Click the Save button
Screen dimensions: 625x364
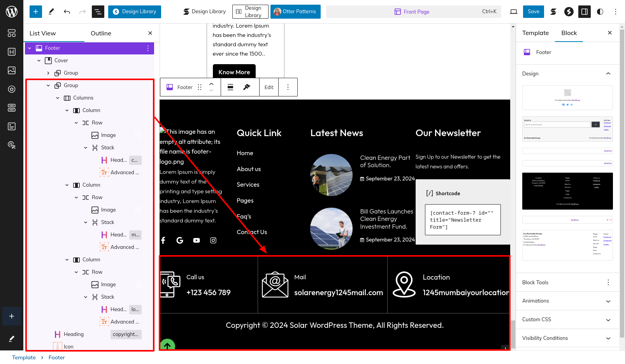(x=533, y=12)
